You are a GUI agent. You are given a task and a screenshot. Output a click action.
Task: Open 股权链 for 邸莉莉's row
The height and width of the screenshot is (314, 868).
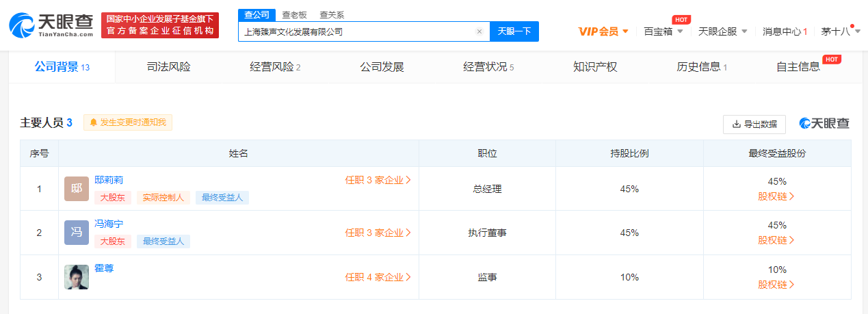[x=776, y=196]
